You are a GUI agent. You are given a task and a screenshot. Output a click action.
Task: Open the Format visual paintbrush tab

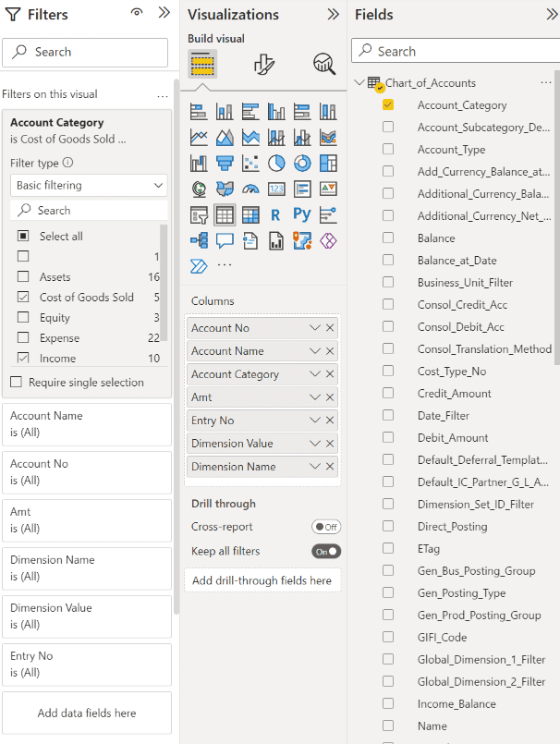point(264,64)
